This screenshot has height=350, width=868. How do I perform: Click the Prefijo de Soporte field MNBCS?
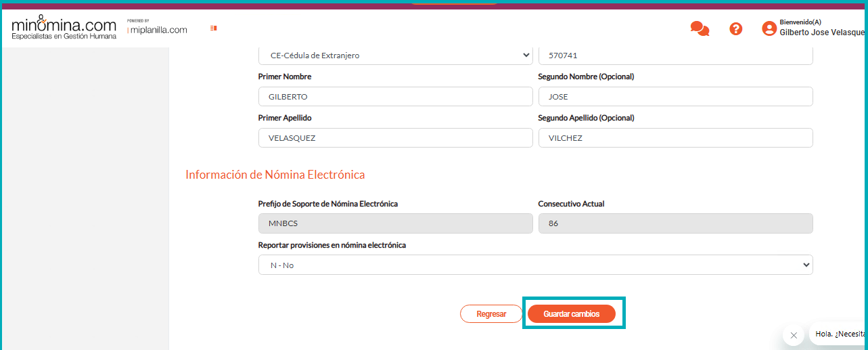(x=396, y=223)
